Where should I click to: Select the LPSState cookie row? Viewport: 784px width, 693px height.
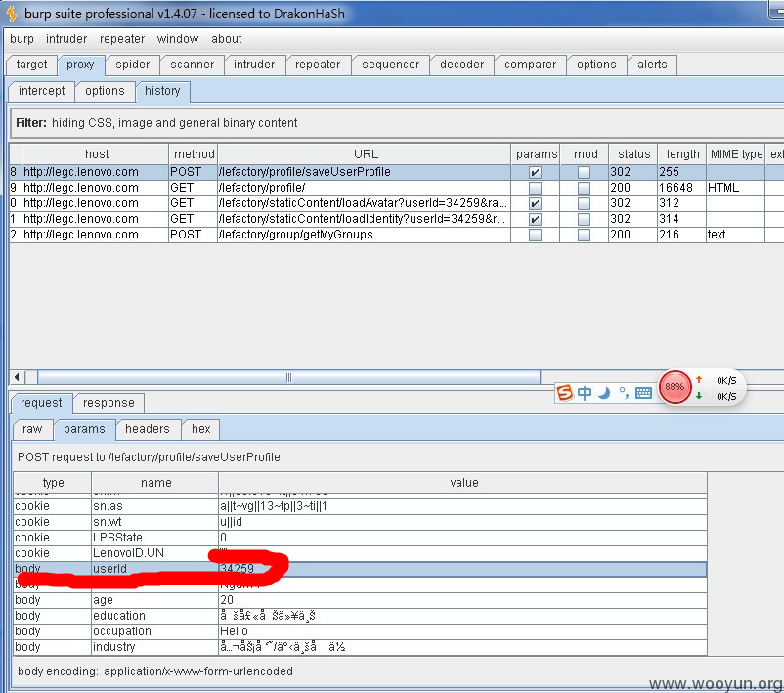[x=360, y=538]
